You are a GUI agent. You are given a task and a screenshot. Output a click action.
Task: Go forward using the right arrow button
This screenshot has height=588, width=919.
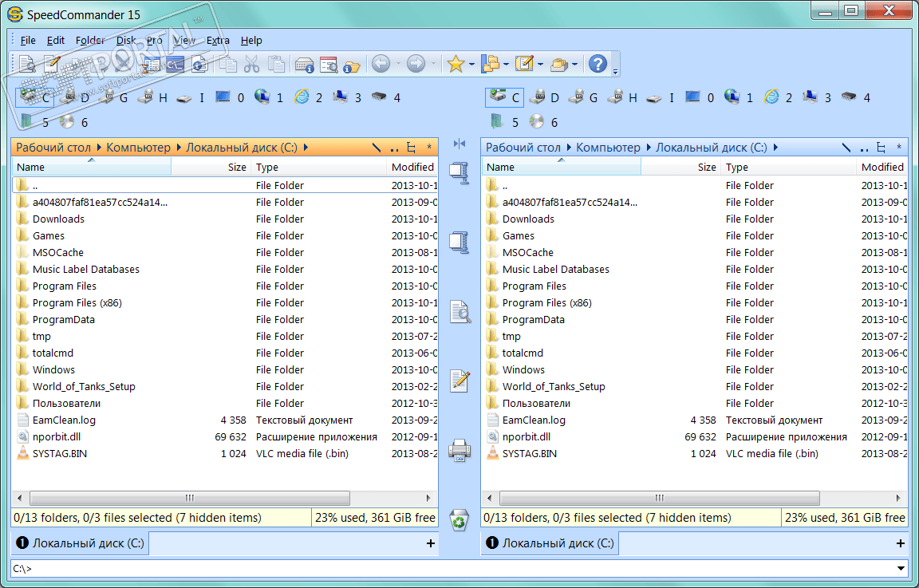[x=416, y=63]
